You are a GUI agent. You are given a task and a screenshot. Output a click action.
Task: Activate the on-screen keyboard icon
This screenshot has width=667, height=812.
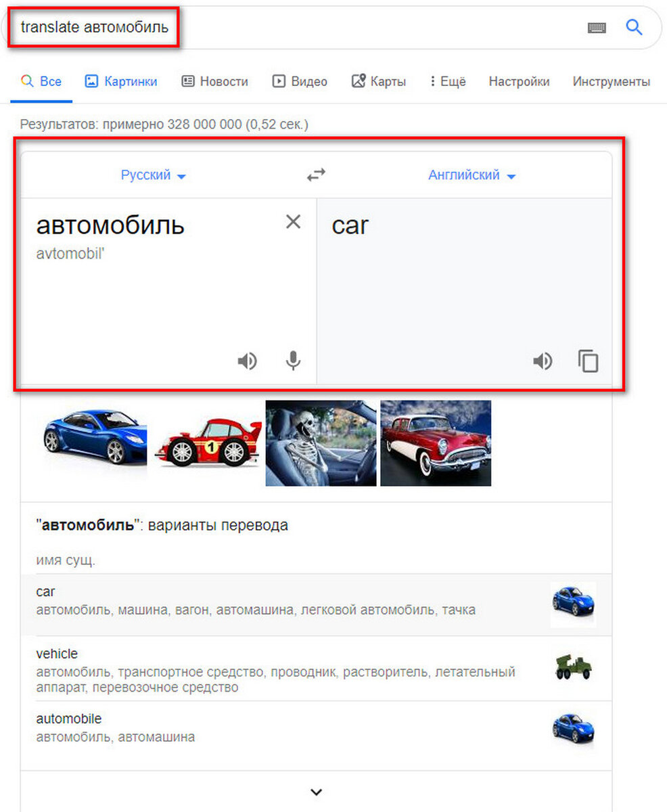point(597,27)
